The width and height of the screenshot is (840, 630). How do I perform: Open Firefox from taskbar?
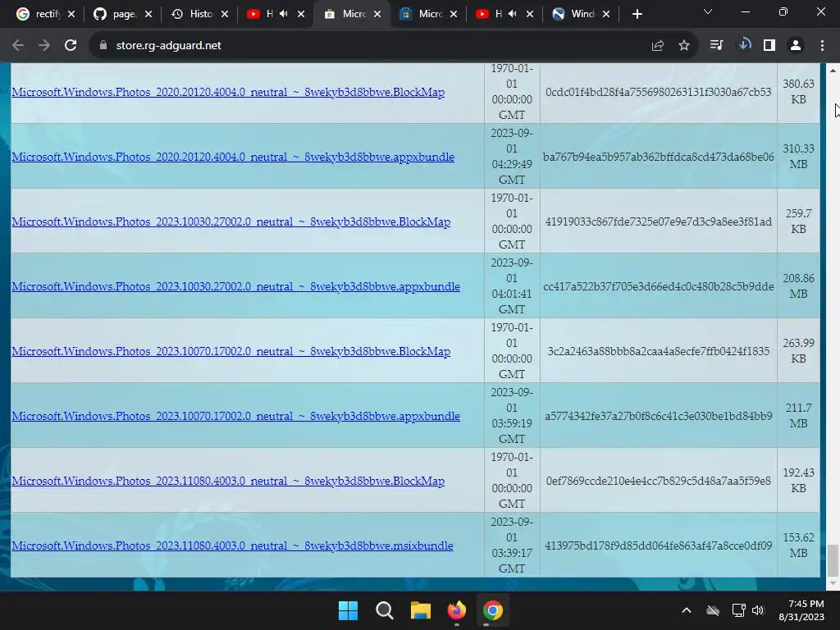tap(456, 610)
